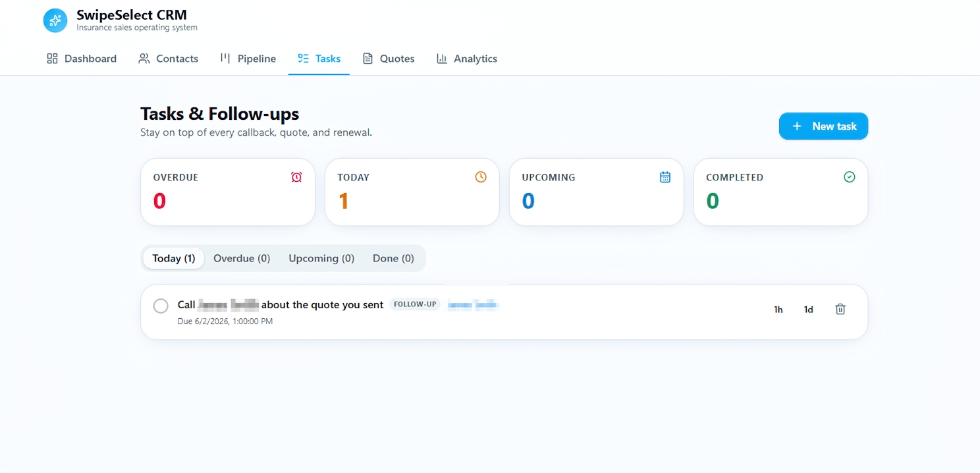Image resolution: width=980 pixels, height=473 pixels.
Task: Click the FOLLOW-UP tag on the task
Action: [415, 304]
